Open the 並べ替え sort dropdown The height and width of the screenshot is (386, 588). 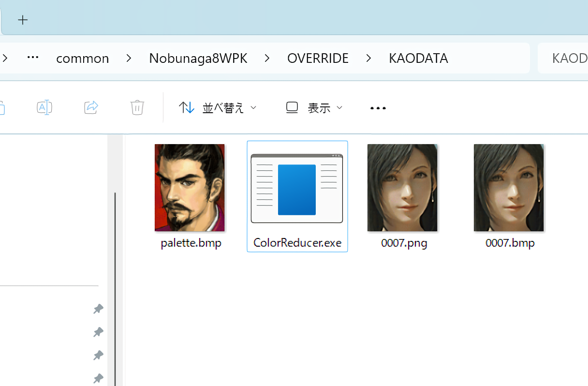[x=218, y=108]
